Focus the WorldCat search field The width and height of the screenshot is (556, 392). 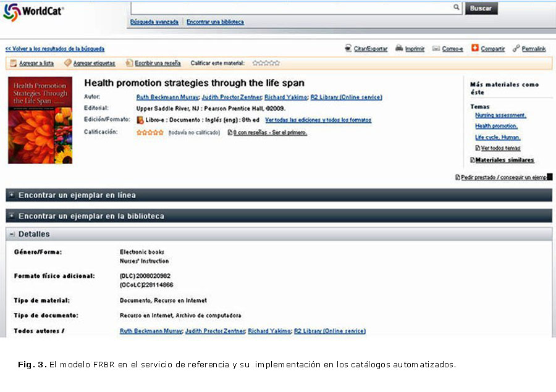(290, 7)
